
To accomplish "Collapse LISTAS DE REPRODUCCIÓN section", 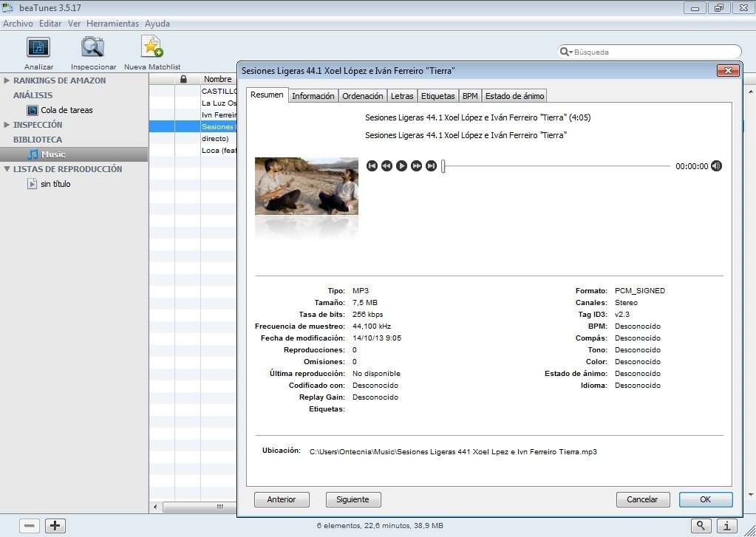I will tap(7, 168).
